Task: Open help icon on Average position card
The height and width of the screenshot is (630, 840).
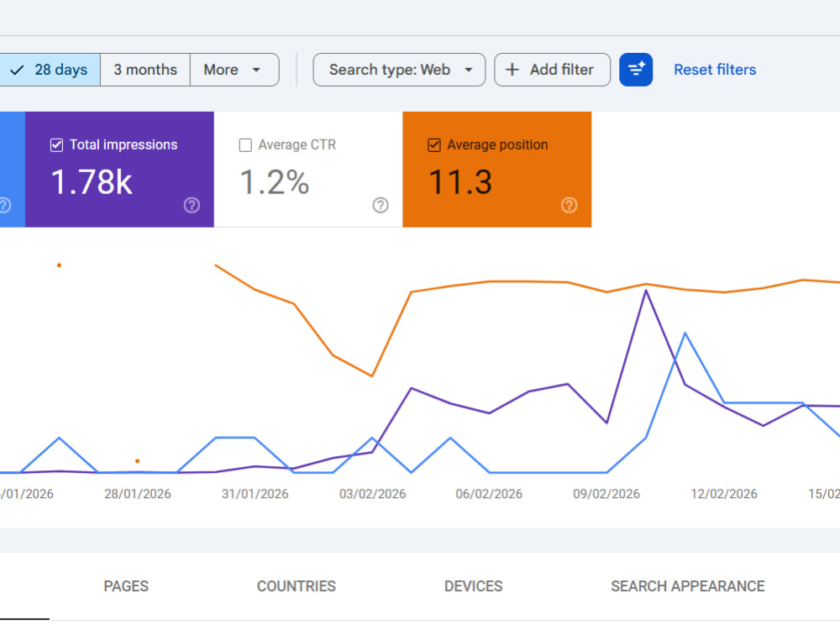Action: [x=569, y=205]
